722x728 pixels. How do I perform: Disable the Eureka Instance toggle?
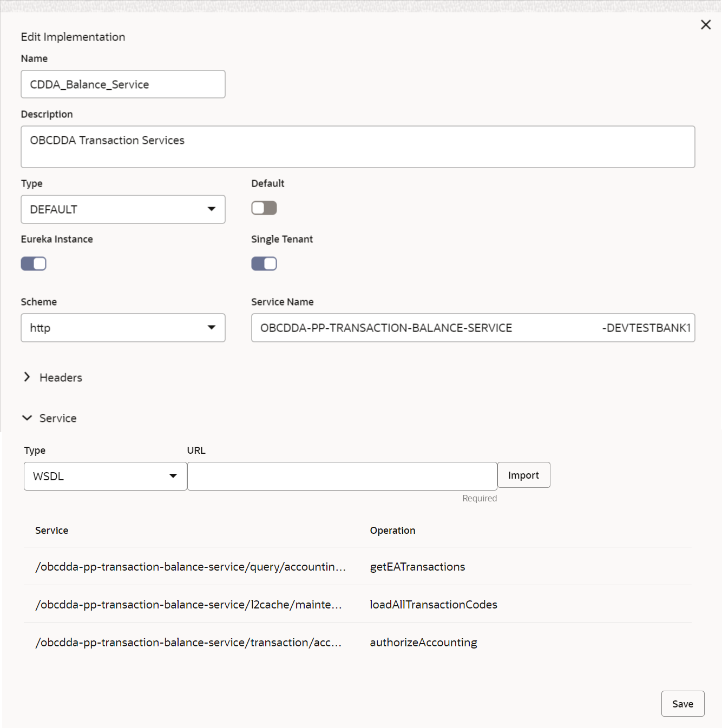coord(33,263)
